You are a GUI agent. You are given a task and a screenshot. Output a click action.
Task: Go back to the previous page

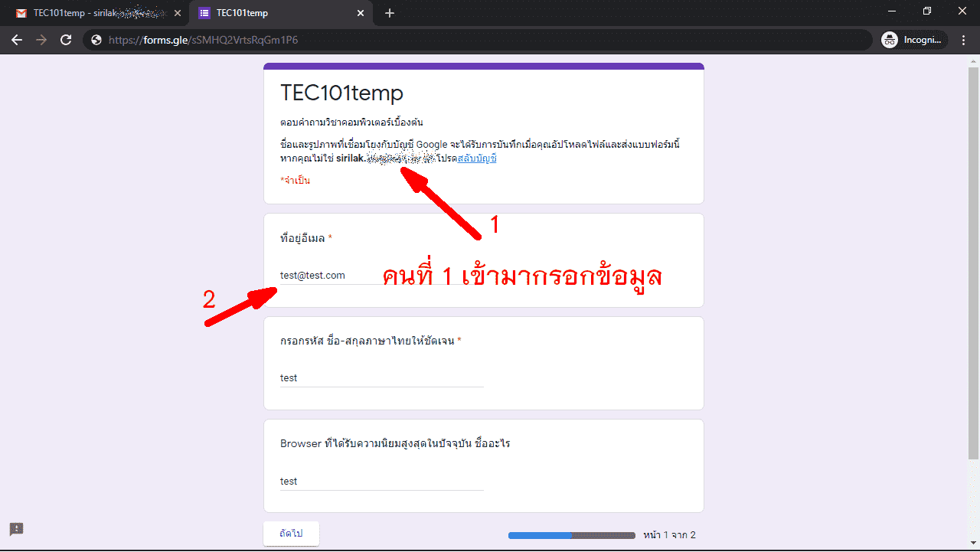17,40
